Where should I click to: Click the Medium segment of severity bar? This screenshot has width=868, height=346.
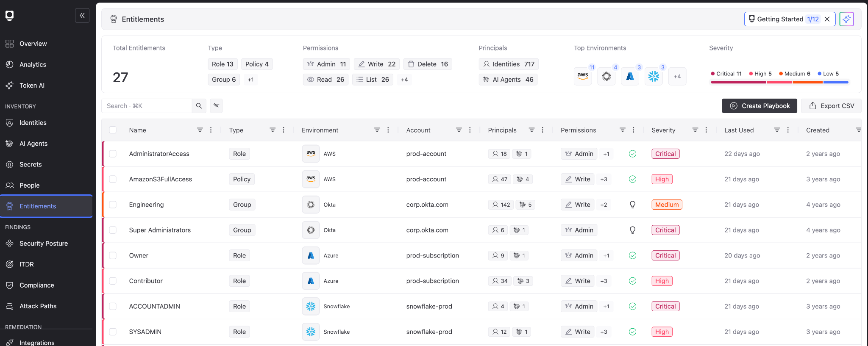[x=807, y=82]
